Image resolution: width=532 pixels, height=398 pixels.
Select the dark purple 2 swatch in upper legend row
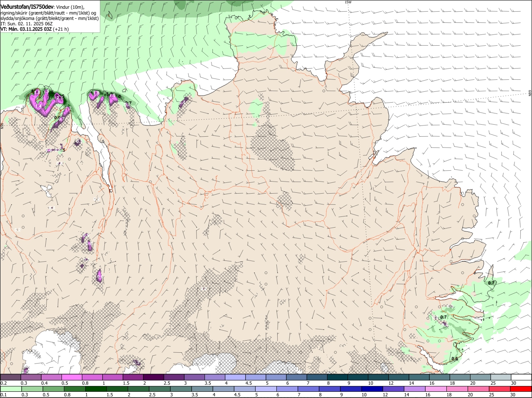(x=153, y=377)
